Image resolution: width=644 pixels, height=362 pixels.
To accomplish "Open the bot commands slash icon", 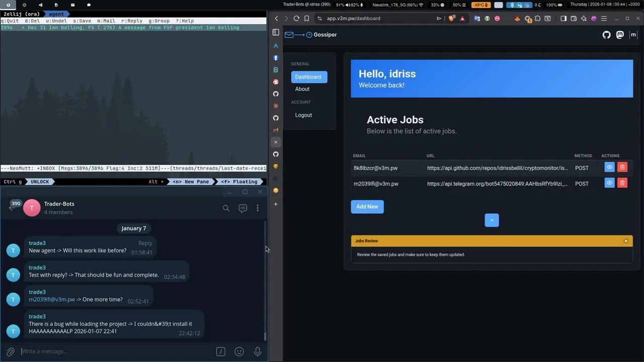I will tap(220, 351).
